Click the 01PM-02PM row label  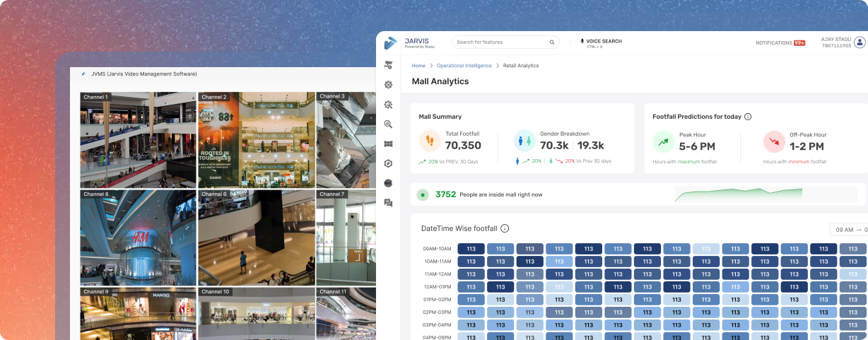[438, 300]
